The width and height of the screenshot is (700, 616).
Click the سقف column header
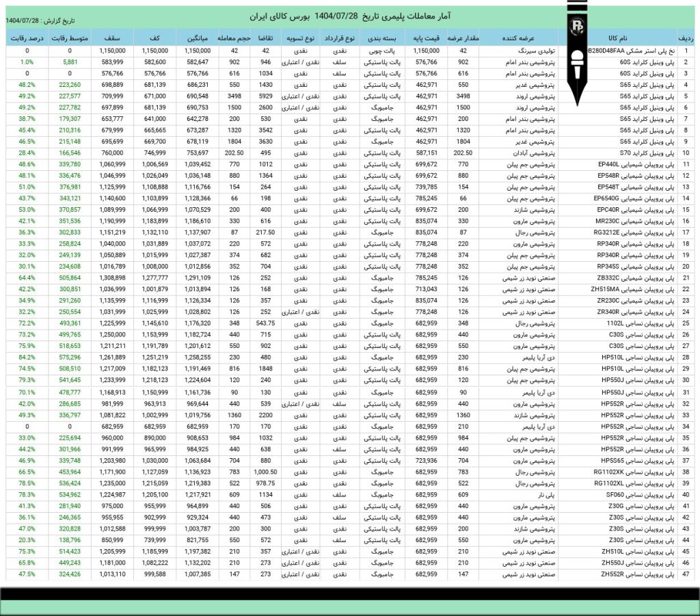point(112,38)
